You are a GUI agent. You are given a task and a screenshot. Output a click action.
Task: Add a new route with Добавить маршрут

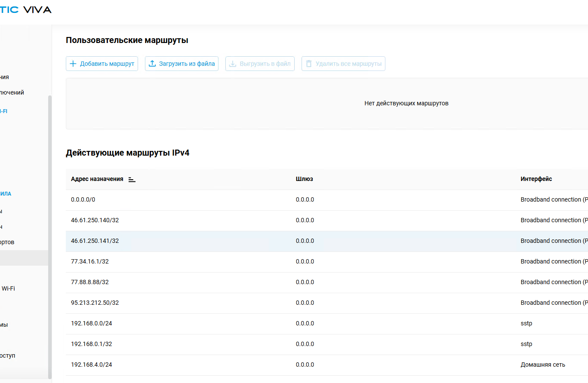102,64
